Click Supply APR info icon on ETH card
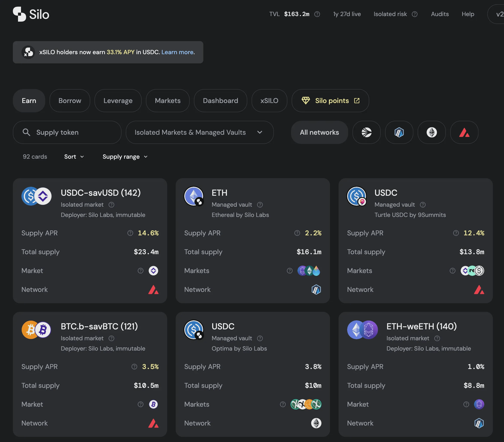The width and height of the screenshot is (504, 442). click(297, 233)
